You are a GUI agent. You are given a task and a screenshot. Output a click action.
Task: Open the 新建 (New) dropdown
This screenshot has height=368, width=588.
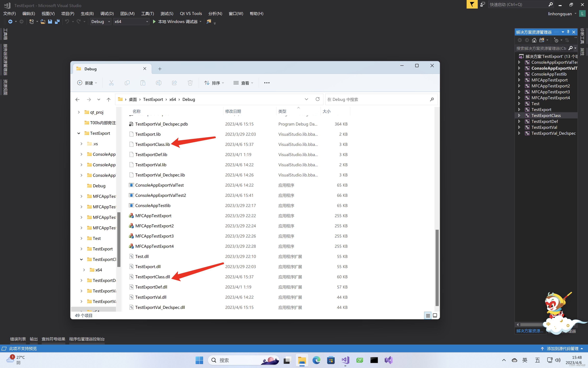pos(87,83)
